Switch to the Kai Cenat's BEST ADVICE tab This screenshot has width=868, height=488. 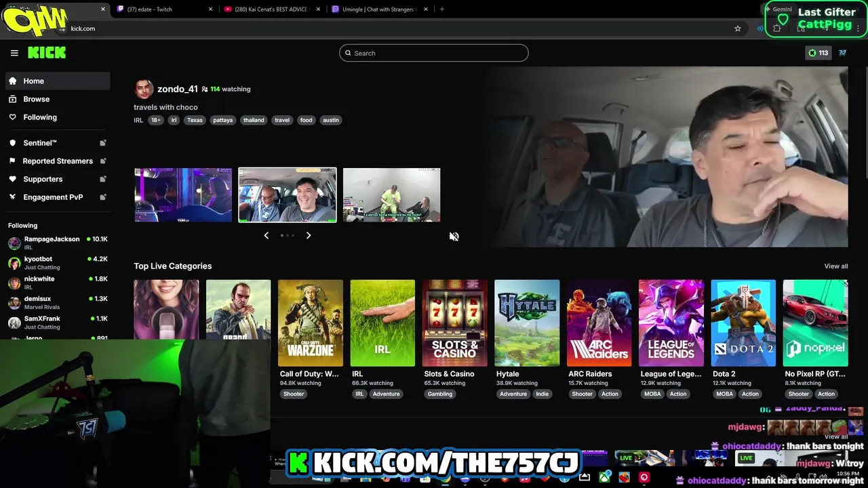[x=272, y=9]
